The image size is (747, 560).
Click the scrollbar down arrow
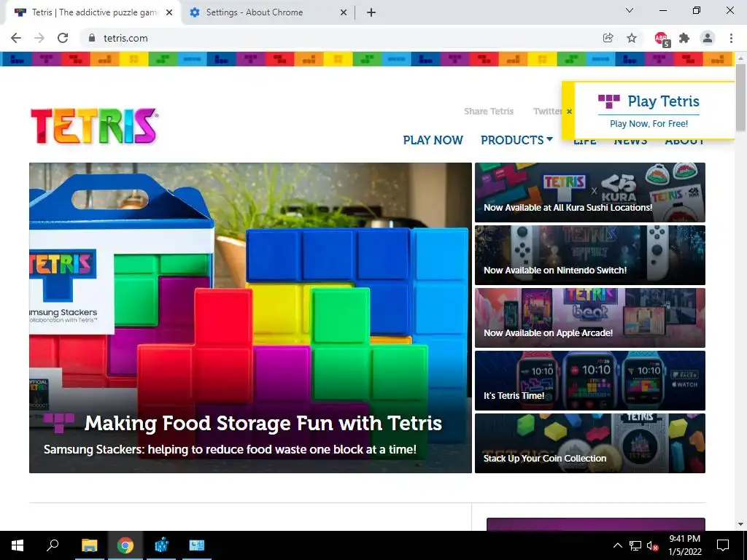[740, 524]
